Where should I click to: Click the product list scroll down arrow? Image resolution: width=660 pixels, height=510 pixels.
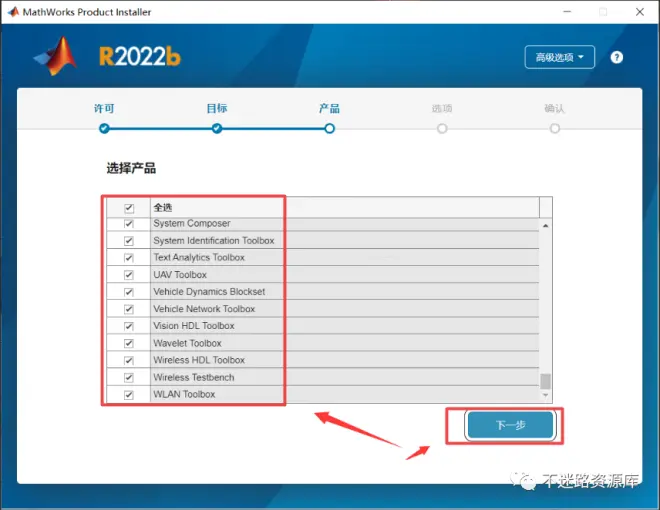pyautogui.click(x=546, y=395)
